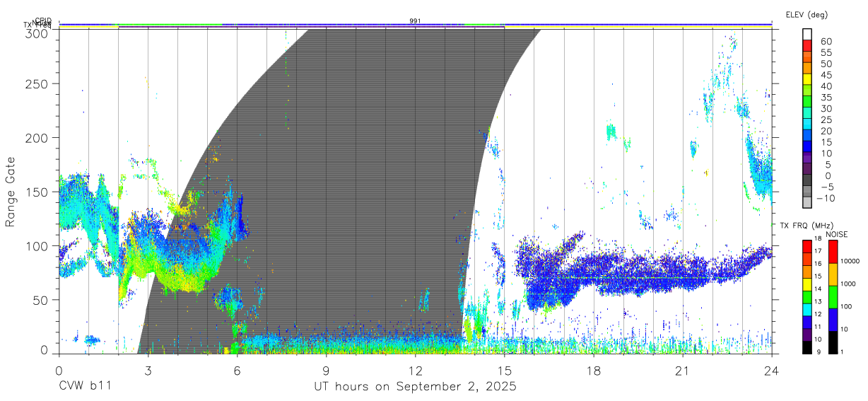Click the red swatch of ELEV colorbar
The width and height of the screenshot is (868, 401).
coord(807,45)
